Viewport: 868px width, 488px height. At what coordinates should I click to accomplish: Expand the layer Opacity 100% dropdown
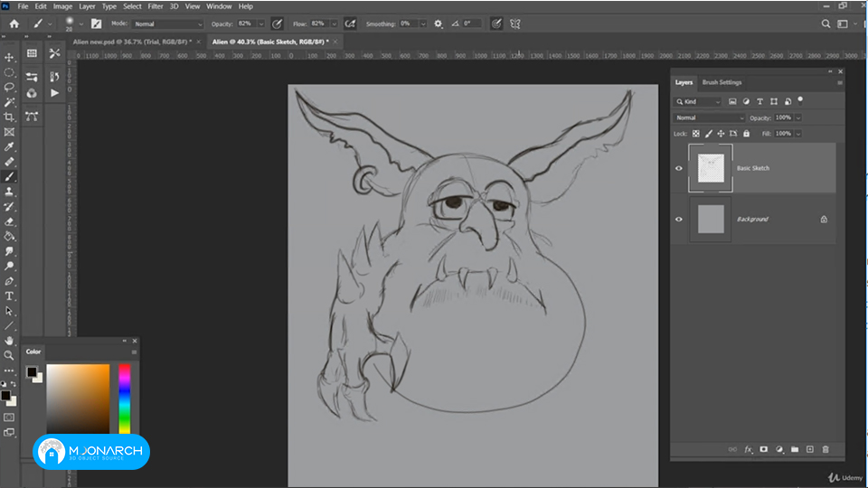798,117
